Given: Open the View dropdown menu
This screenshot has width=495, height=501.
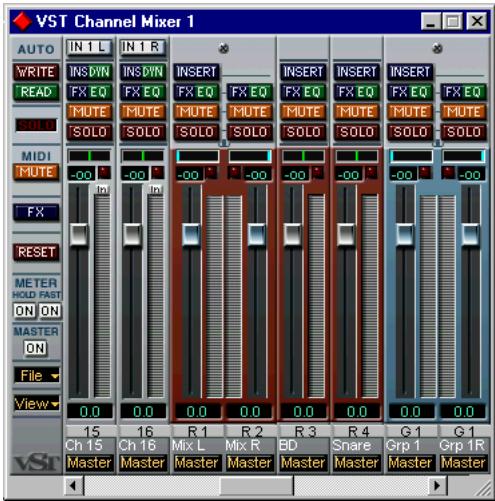Looking at the screenshot, I should click(x=37, y=404).
